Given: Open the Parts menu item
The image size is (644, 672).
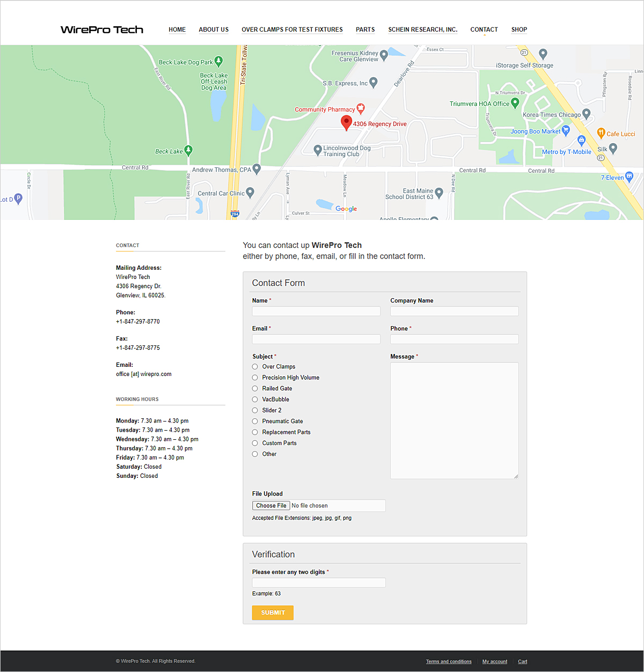Looking at the screenshot, I should coord(365,29).
